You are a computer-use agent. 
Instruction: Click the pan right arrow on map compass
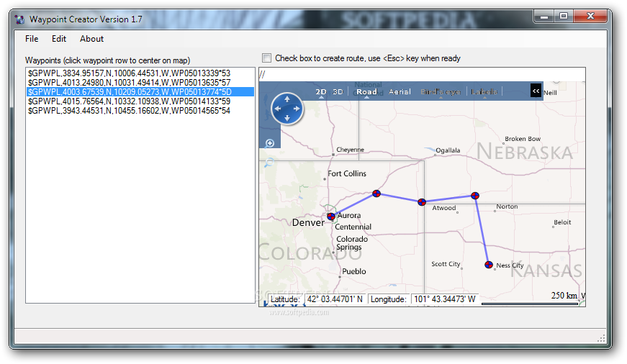(x=297, y=109)
